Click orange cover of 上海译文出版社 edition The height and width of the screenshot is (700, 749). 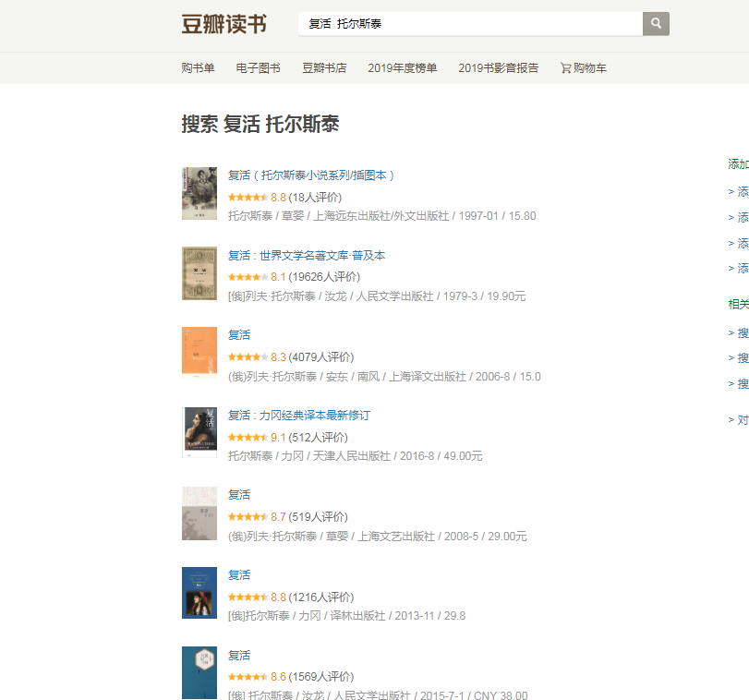point(199,353)
